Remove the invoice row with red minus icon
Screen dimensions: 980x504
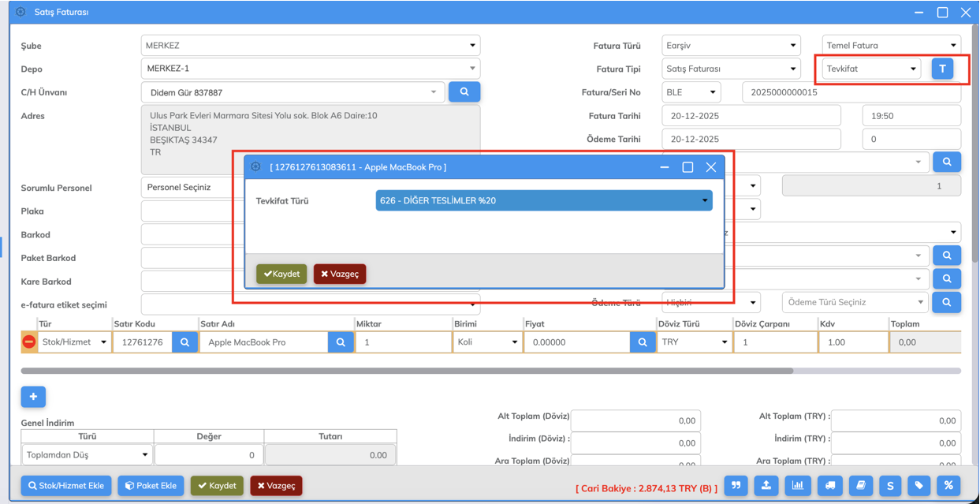click(x=29, y=342)
